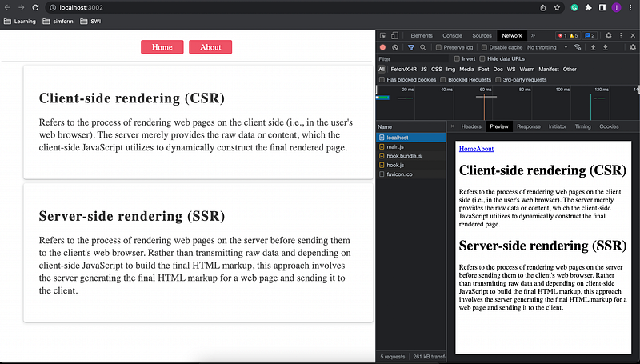Toggle device toolbar icon in DevTools

(394, 35)
